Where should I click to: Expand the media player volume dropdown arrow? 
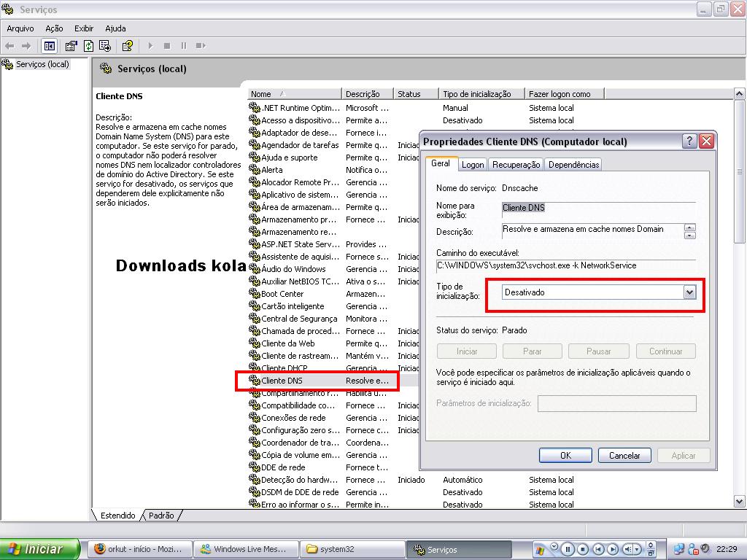[638, 550]
